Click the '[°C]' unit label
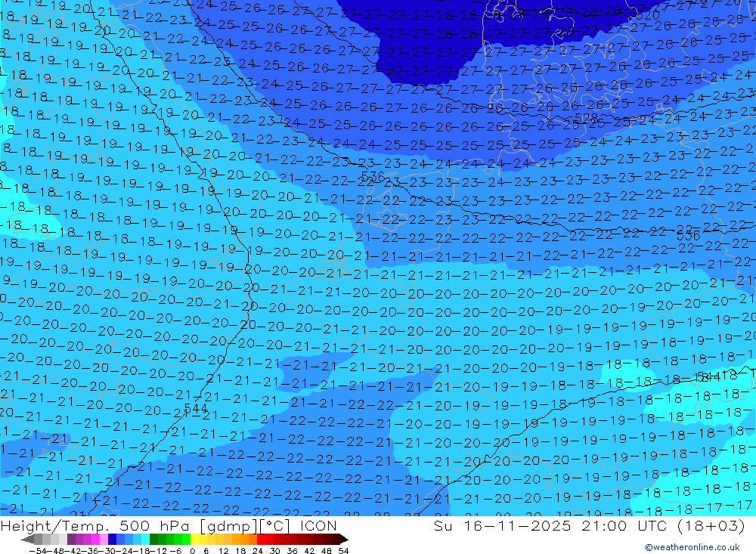 (274, 526)
